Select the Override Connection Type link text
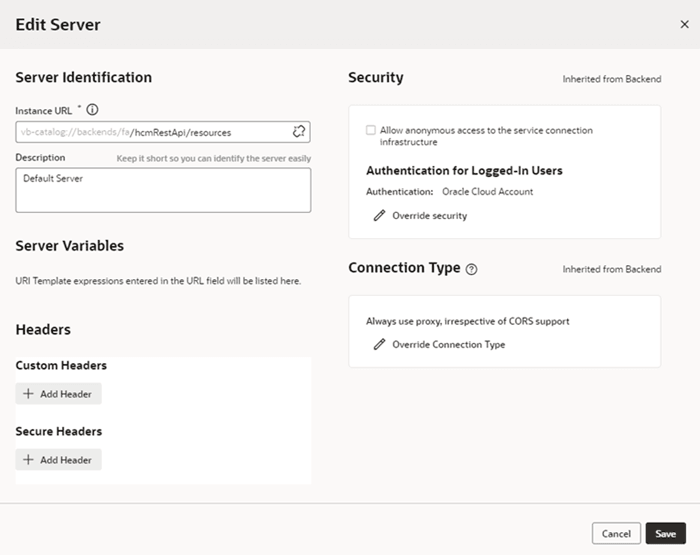This screenshot has height=555, width=700. click(x=448, y=344)
